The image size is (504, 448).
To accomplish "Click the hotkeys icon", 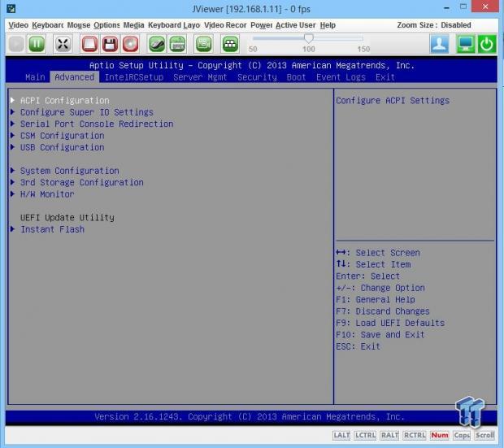I will [x=230, y=44].
